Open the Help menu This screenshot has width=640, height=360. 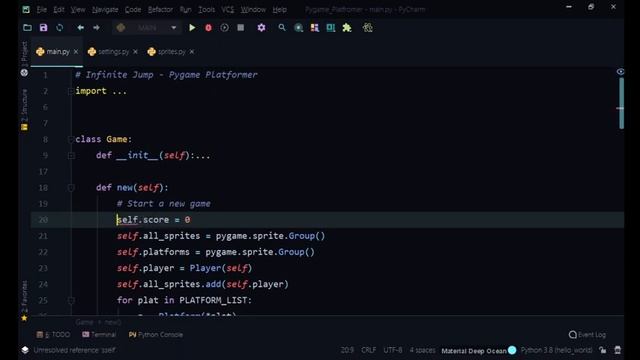[280, 9]
